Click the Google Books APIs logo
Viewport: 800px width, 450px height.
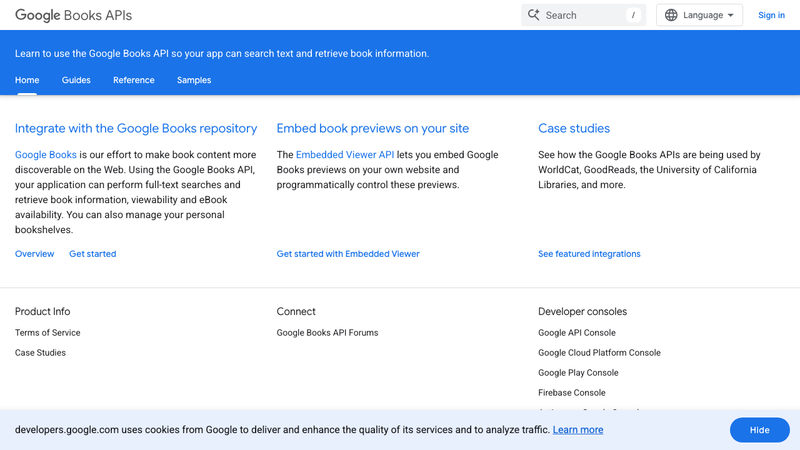(x=73, y=15)
